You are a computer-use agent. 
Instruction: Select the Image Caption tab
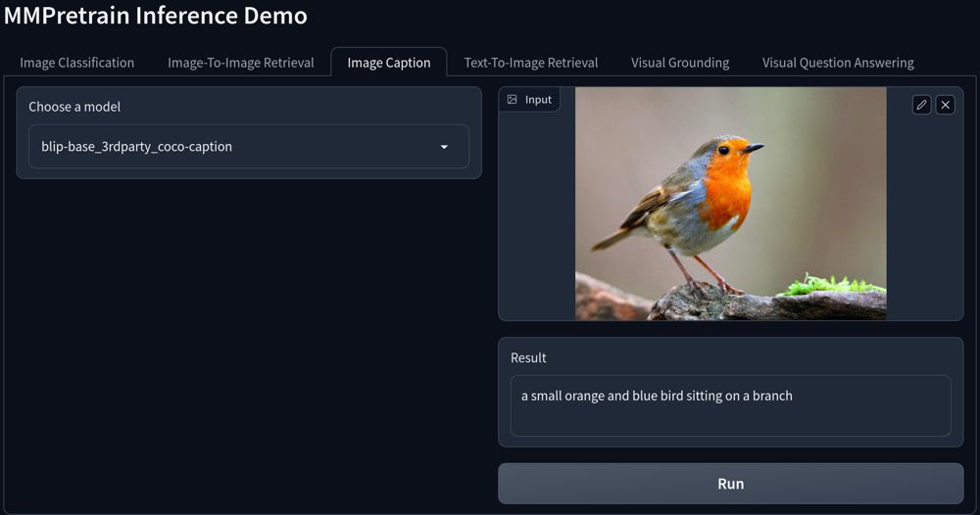coord(389,63)
